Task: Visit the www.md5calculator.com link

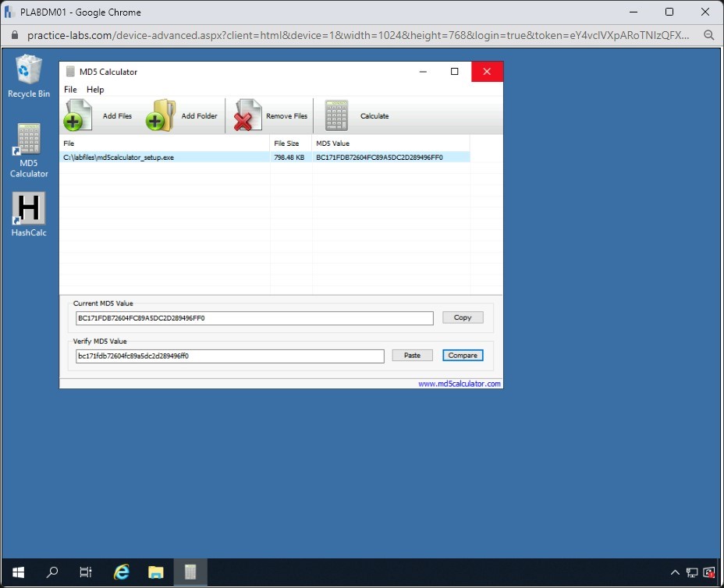Action: pos(459,384)
